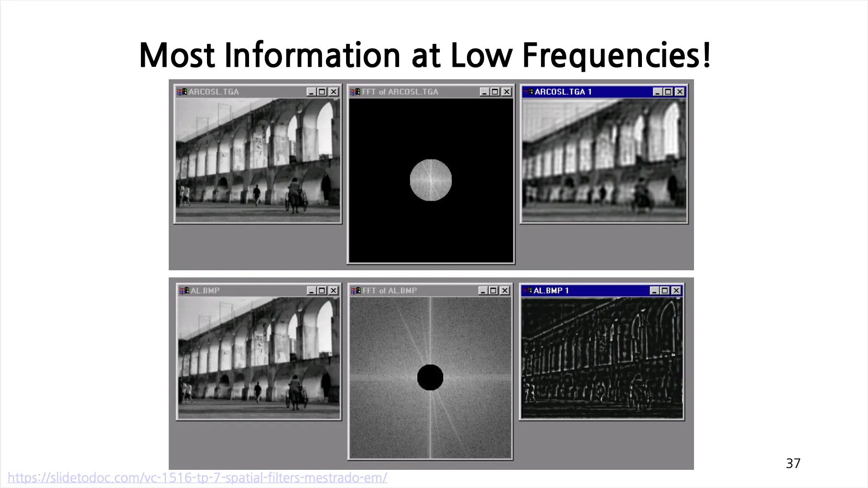Click the 'ARCOSL.TGA' window title text
This screenshot has height=488, width=868.
(214, 92)
